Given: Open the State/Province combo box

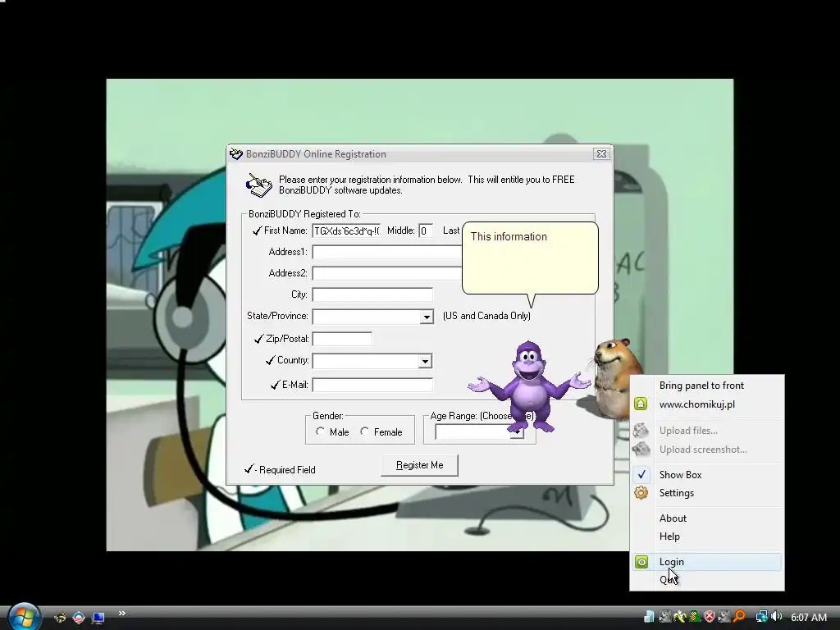Looking at the screenshot, I should pos(373,317).
